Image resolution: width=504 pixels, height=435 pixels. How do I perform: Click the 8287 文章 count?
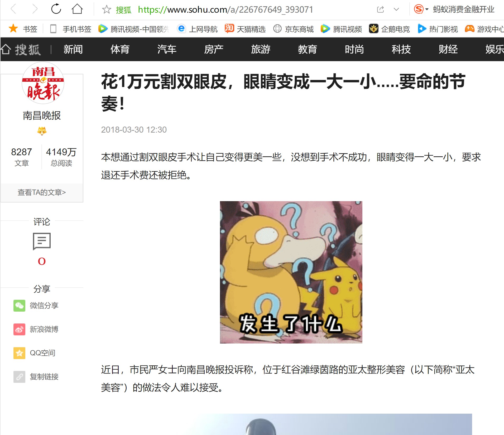pyautogui.click(x=21, y=157)
